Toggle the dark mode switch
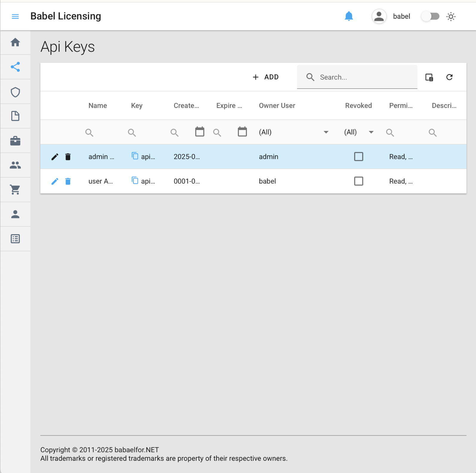476x473 pixels. [x=430, y=16]
